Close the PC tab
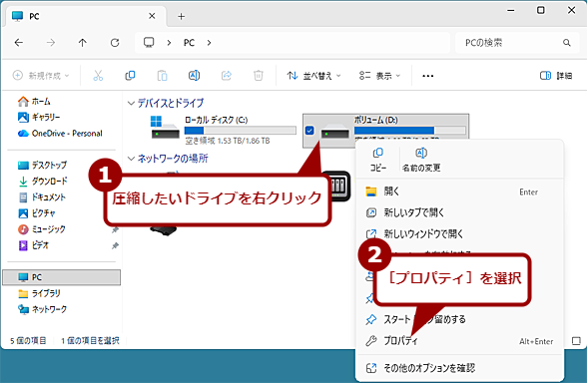The image size is (588, 384). coord(152,16)
